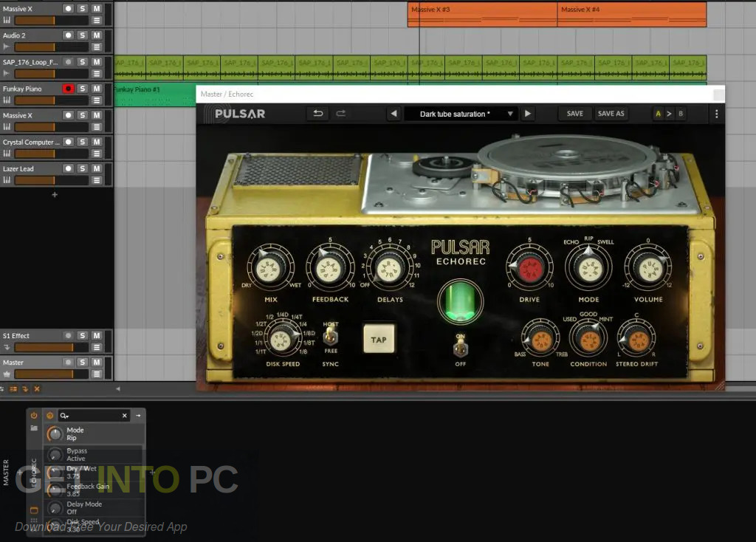Flip the ON/OFF power switch
Screen dimensions: 756x542
click(x=461, y=347)
